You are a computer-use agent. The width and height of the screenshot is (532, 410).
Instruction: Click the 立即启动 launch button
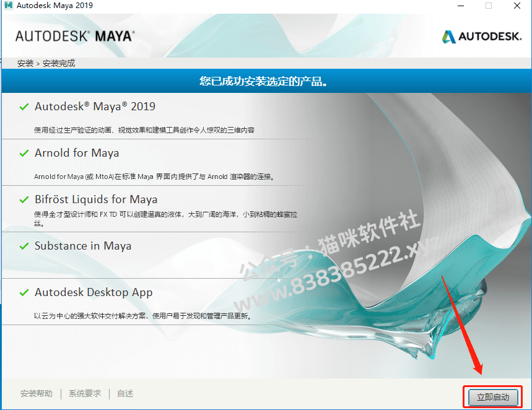[493, 397]
